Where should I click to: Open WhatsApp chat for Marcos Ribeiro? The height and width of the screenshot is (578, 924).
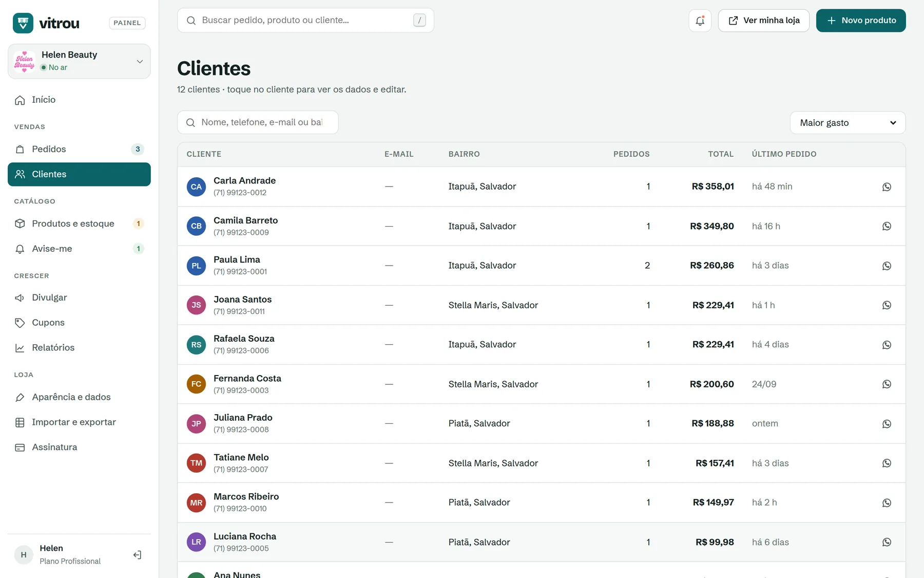[887, 503]
